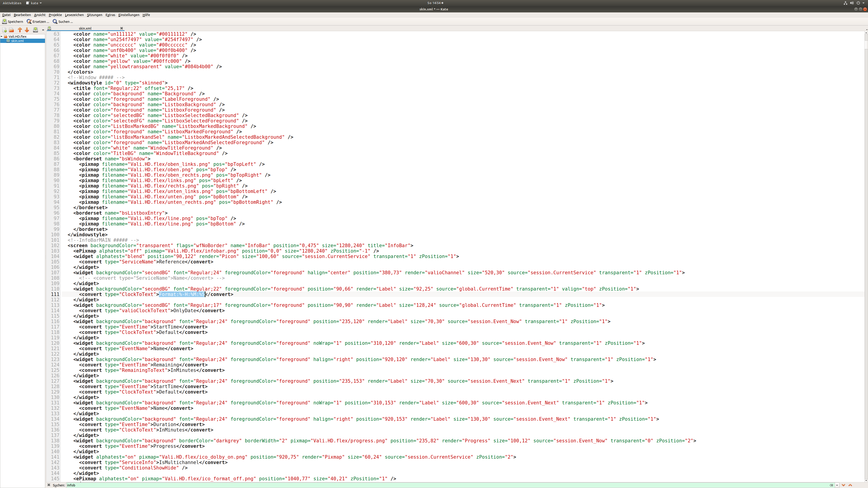Clear the search field text
The height and width of the screenshot is (488, 868).
(x=831, y=485)
